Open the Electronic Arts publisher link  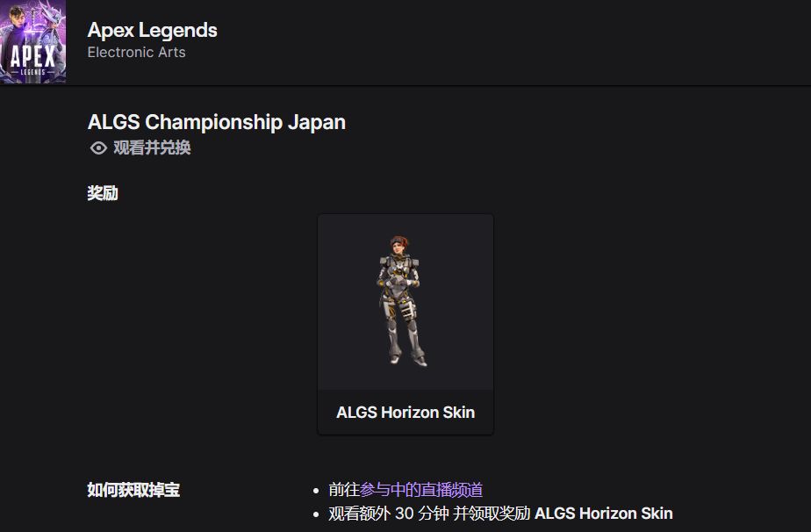[x=137, y=53]
